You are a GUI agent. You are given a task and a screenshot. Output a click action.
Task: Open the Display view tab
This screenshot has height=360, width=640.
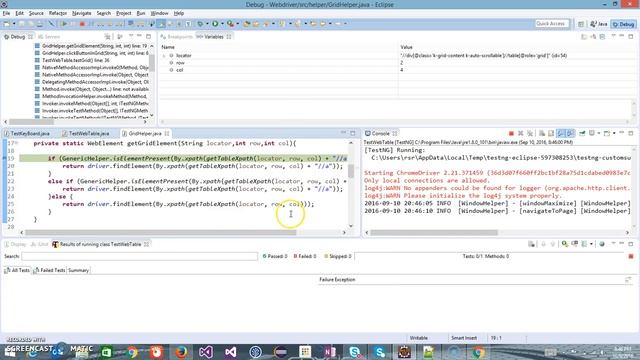tap(15, 244)
